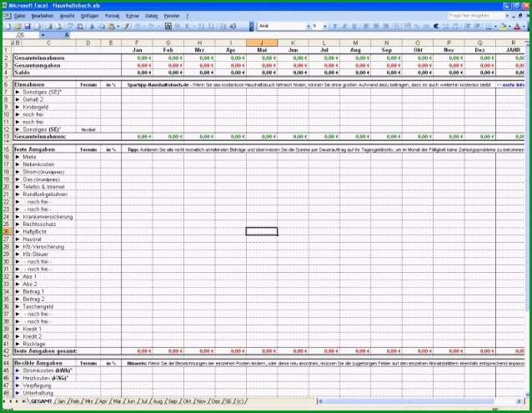Screen dimensions: 532x413
Task: Apply percent style format
Action: pyautogui.click(x=417, y=26)
